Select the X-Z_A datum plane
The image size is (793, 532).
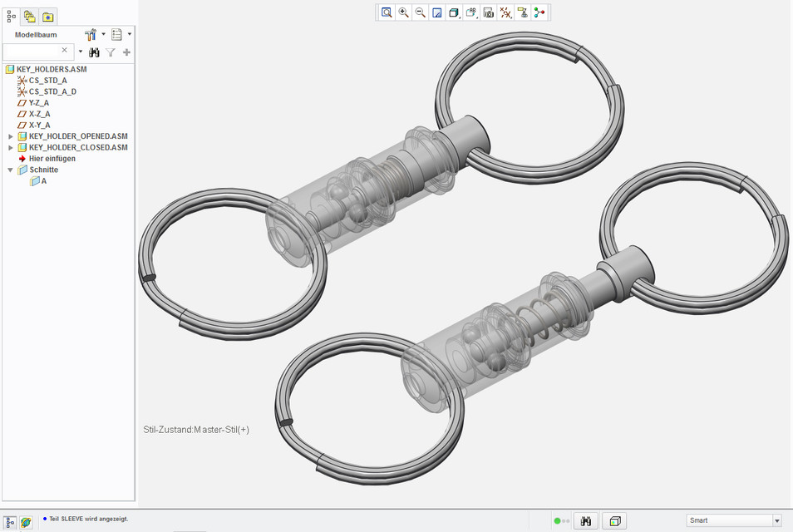(39, 114)
